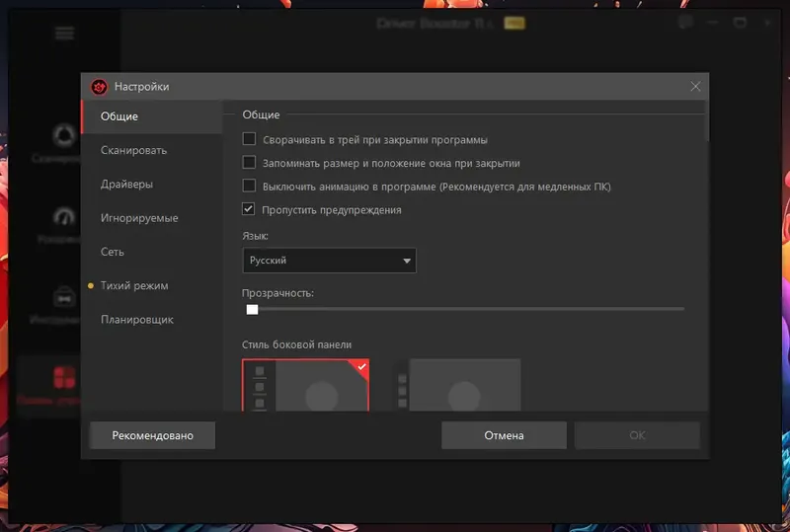
Task: Uncheck Пропустить предупреждения
Action: (249, 209)
